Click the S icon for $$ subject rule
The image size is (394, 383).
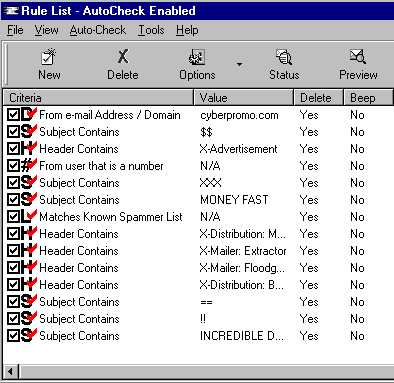tap(28, 132)
